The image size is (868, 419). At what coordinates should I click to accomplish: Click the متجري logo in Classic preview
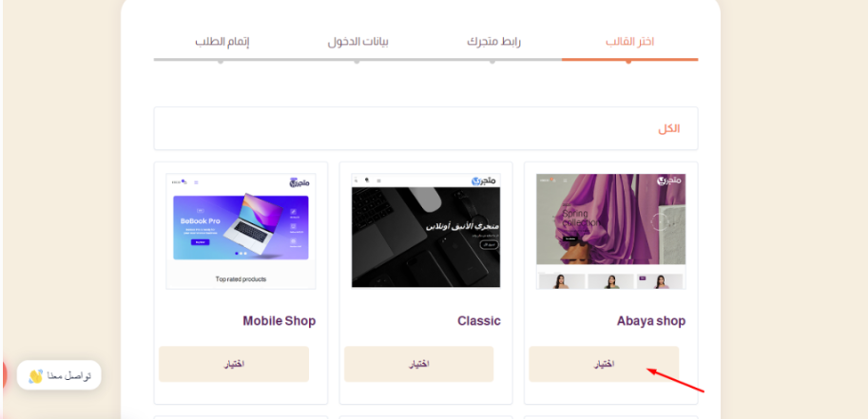coord(483,181)
